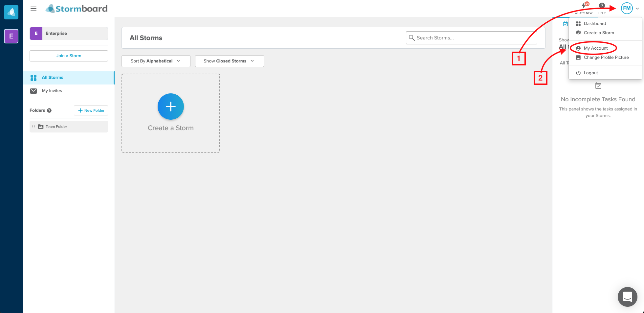The height and width of the screenshot is (313, 644).
Task: Click into the Search Storms field
Action: (471, 38)
